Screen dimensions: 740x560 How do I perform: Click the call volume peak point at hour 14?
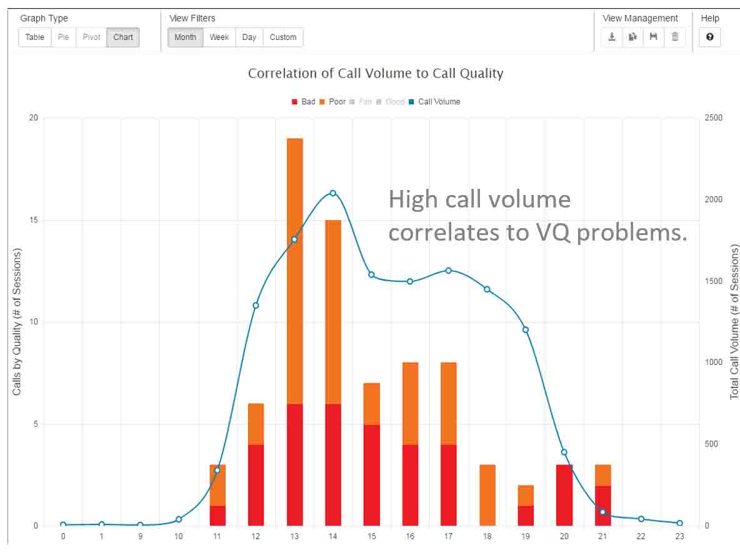[x=333, y=193]
